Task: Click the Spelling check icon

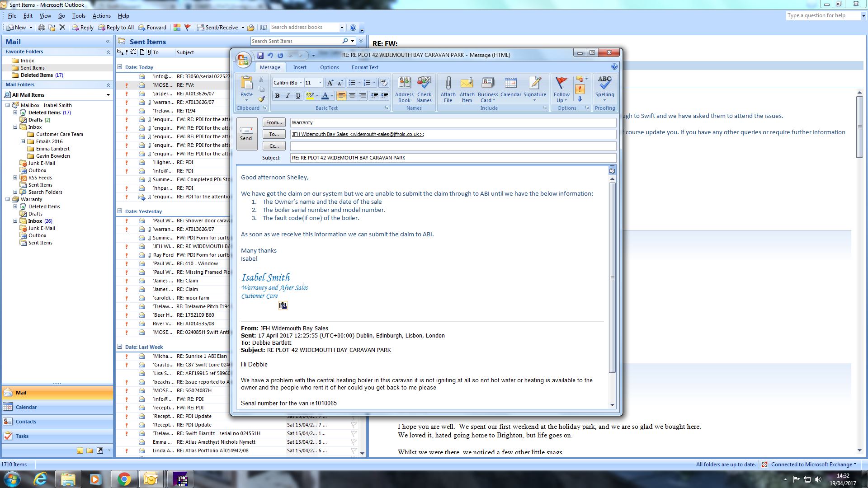Action: tap(604, 84)
